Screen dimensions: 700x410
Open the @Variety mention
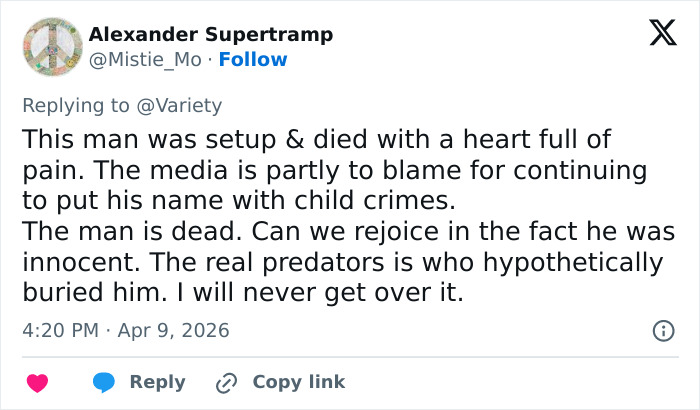(188, 105)
